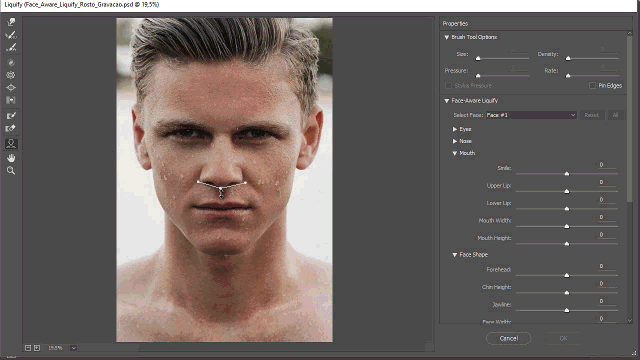
Task: Open the zoom percentage dropdown
Action: (73, 348)
